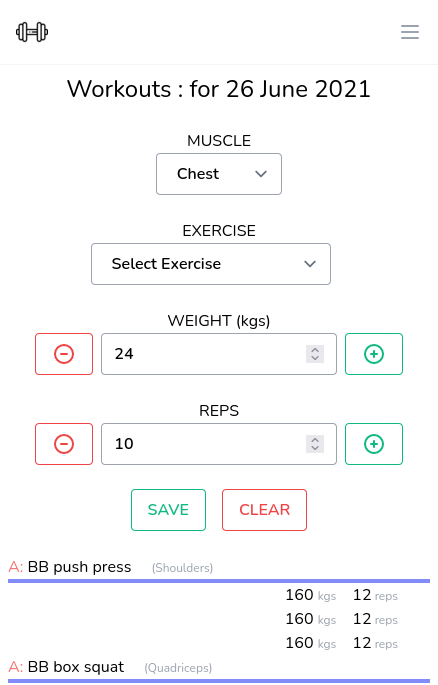This screenshot has height=685, width=438.
Task: Click the Select Exercise chevron arrow
Action: point(310,264)
